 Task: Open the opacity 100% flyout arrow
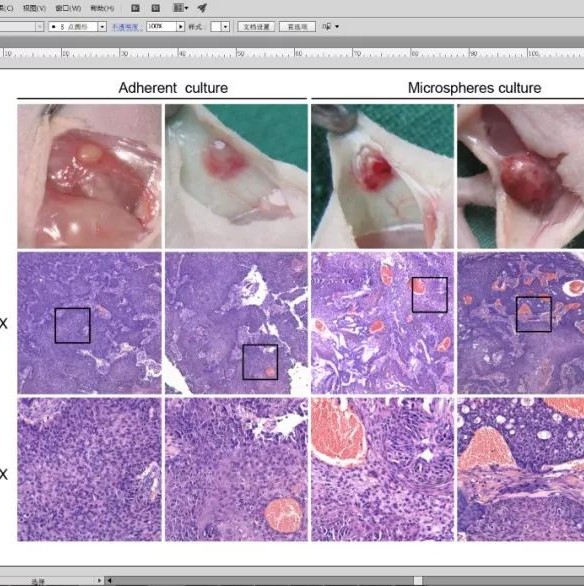[x=180, y=27]
